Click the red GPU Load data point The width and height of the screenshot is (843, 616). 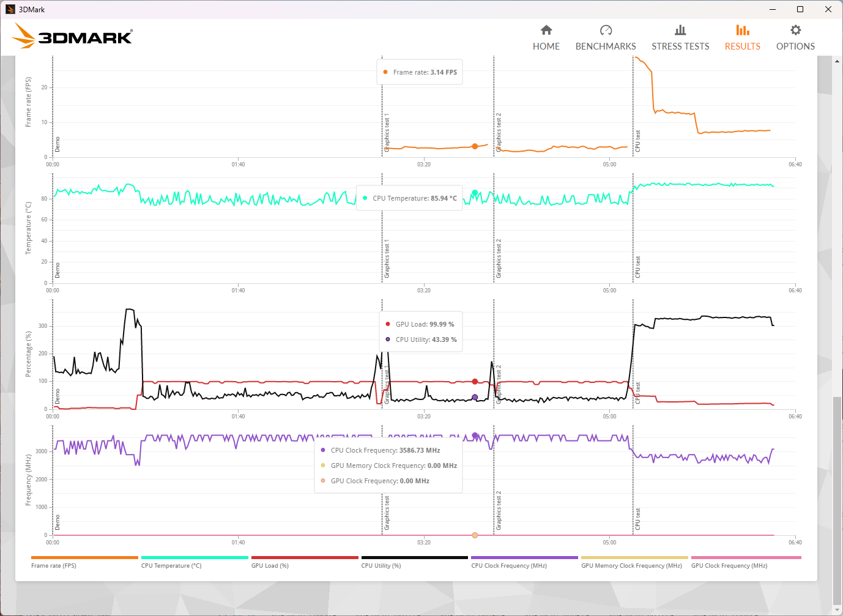pos(475,382)
